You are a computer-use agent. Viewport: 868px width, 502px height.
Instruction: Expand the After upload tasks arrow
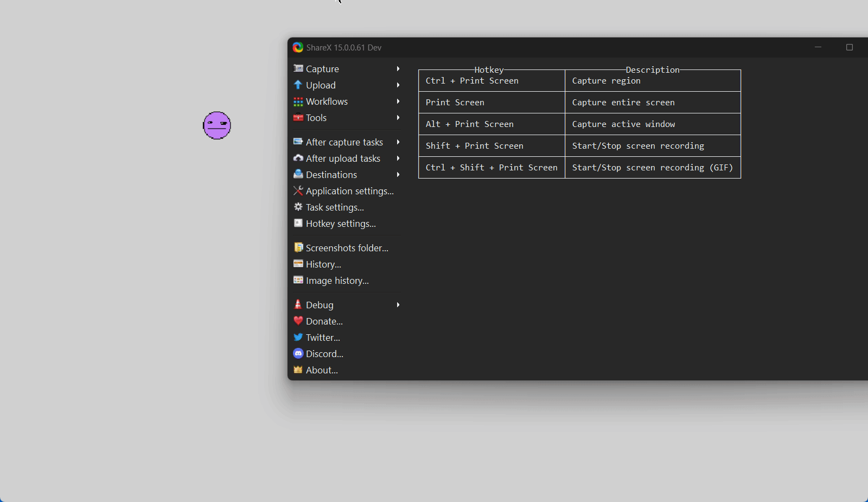tap(398, 158)
